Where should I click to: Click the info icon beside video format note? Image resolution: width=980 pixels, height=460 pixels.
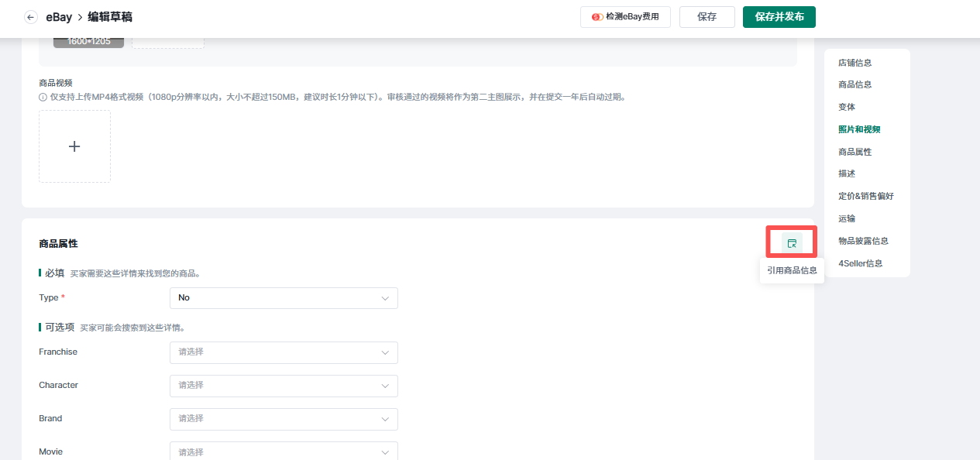click(43, 98)
